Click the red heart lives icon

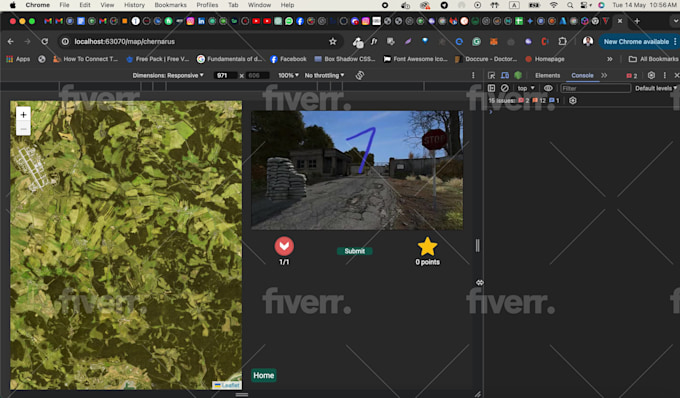[x=284, y=246]
